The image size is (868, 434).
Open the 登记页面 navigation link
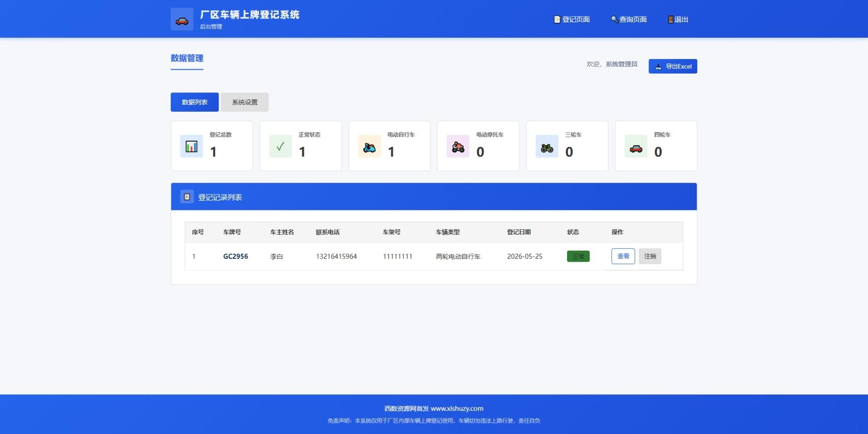(x=572, y=19)
